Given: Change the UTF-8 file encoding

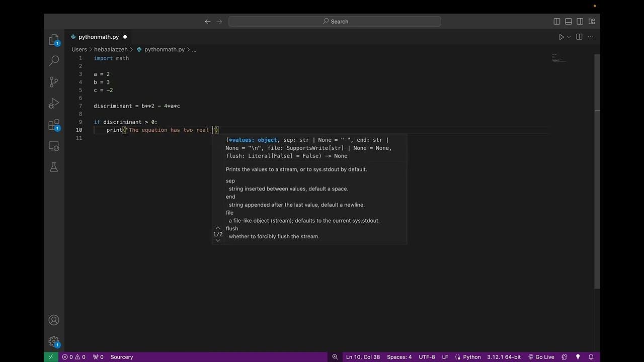Looking at the screenshot, I should [427, 357].
